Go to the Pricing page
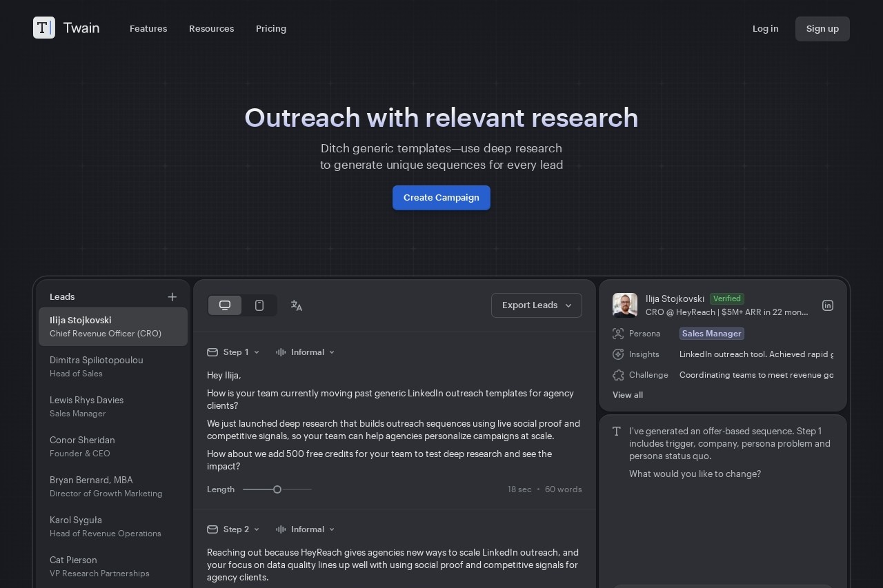 (x=270, y=29)
